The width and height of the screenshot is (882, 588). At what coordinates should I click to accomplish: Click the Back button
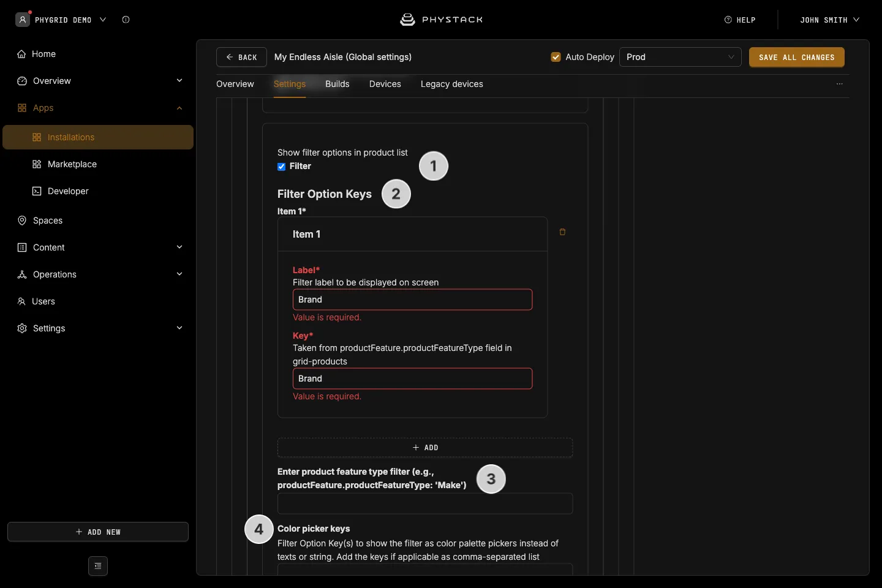[x=241, y=57]
